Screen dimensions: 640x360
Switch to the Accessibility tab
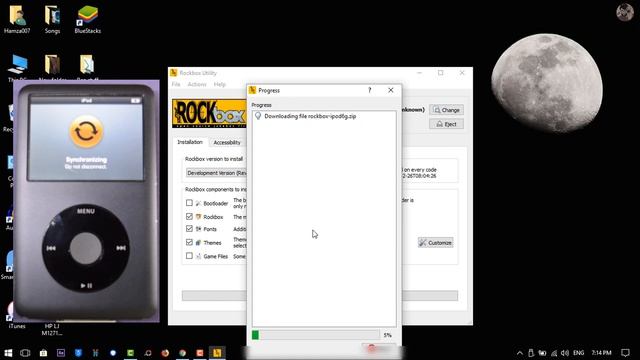coord(227,142)
